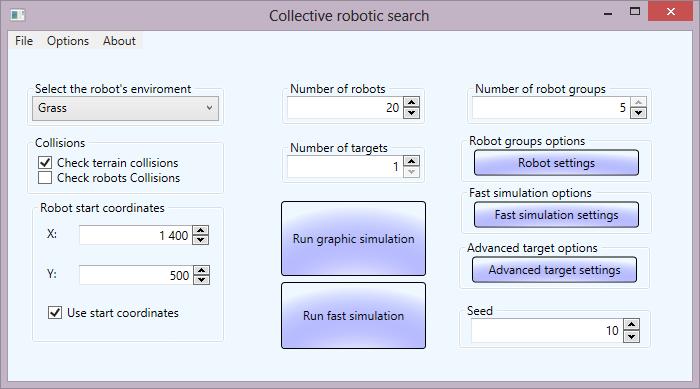The width and height of the screenshot is (700, 389).
Task: Open the Grass environment dropdown
Action: tap(125, 108)
